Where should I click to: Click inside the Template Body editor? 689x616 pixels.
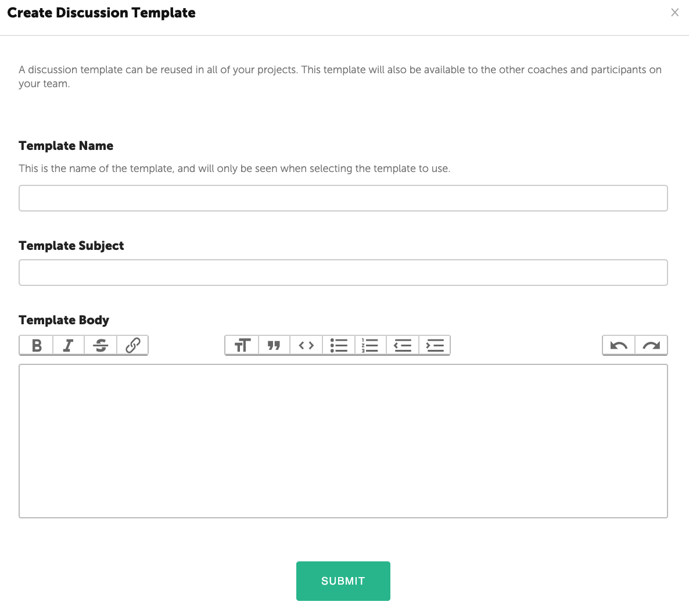click(343, 441)
